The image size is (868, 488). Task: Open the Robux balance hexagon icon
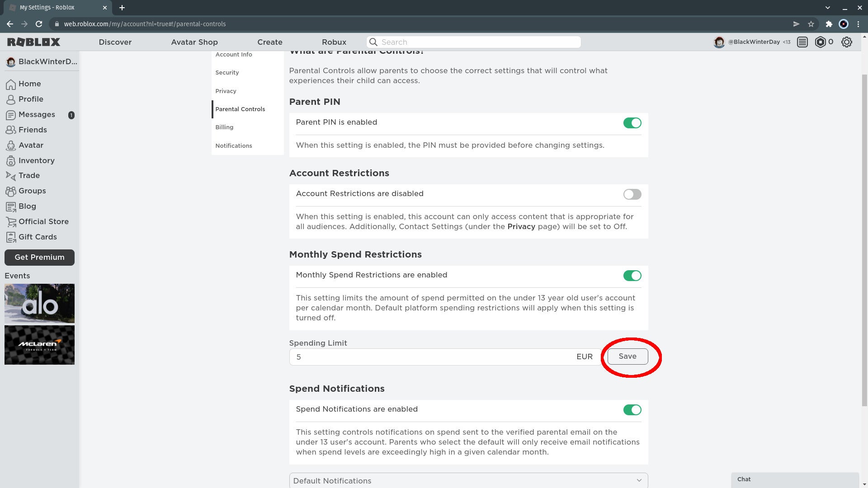[x=820, y=42]
